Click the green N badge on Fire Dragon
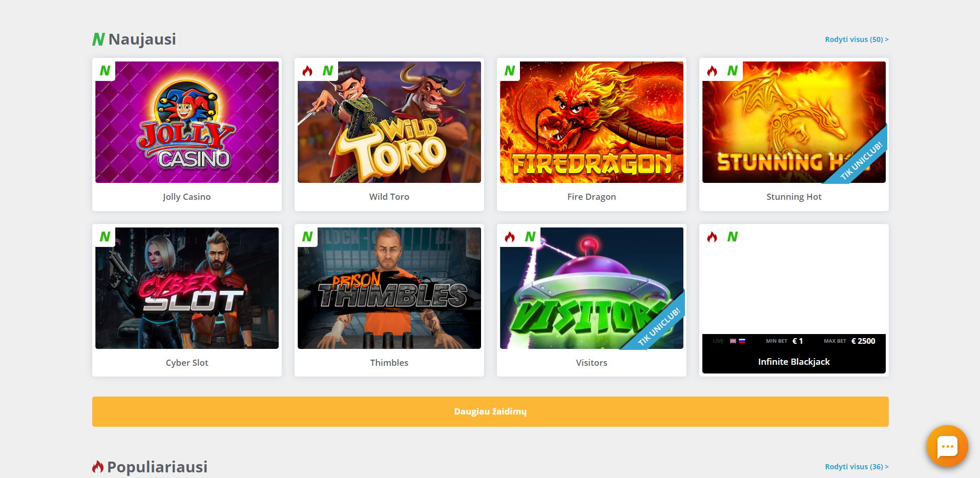 click(510, 71)
